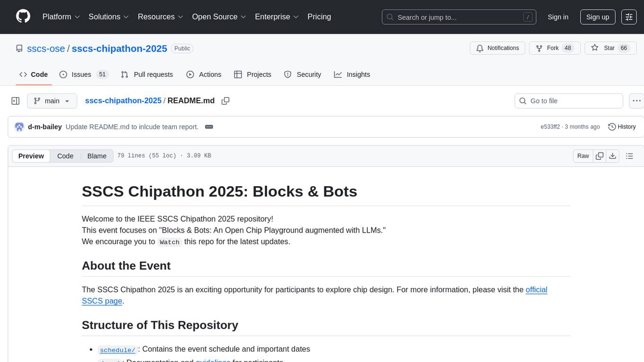Screen dimensions: 644x362
Task: Open the official SSCS page link
Action: 536,290
